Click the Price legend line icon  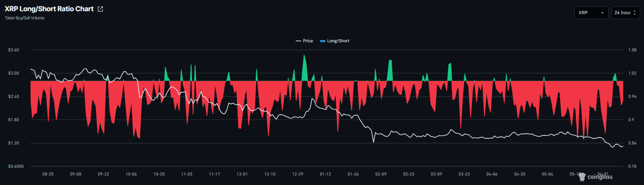[298, 41]
